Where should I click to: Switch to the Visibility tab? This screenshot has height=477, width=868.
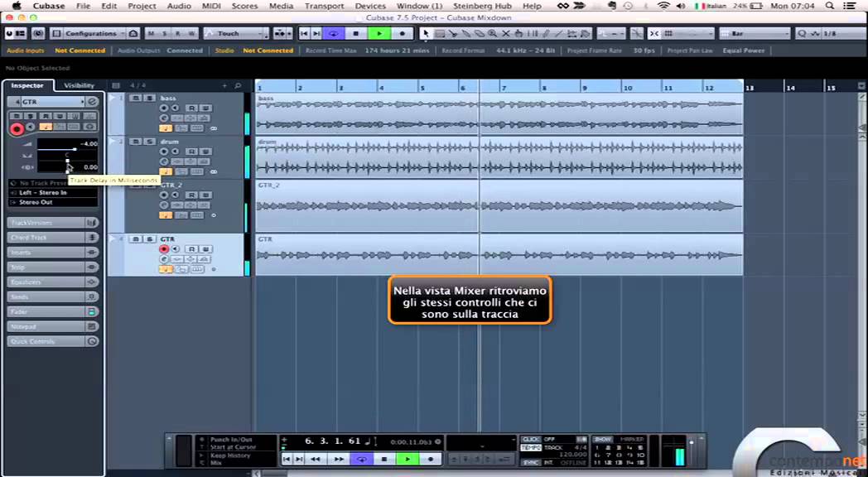80,85
